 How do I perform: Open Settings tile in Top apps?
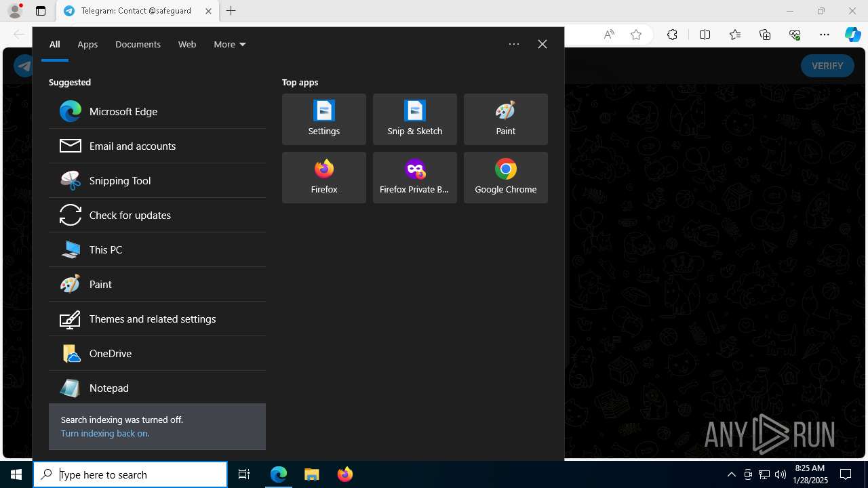(324, 119)
